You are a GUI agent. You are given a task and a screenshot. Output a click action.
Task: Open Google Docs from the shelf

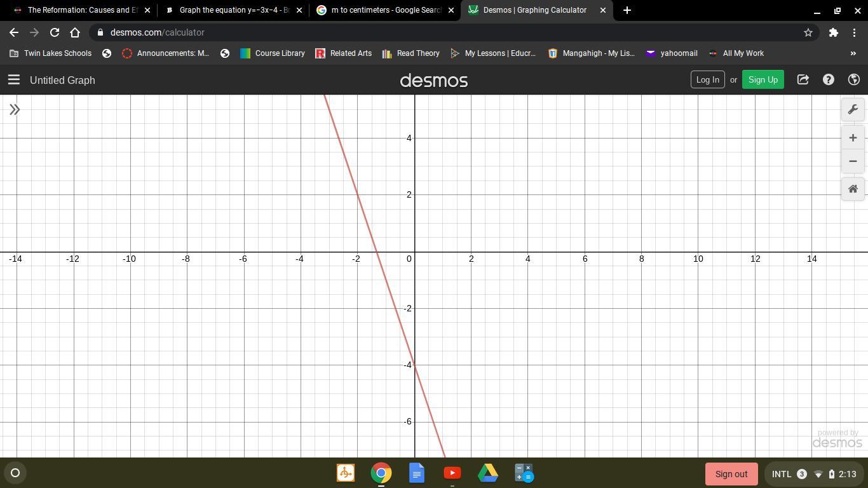(x=417, y=473)
